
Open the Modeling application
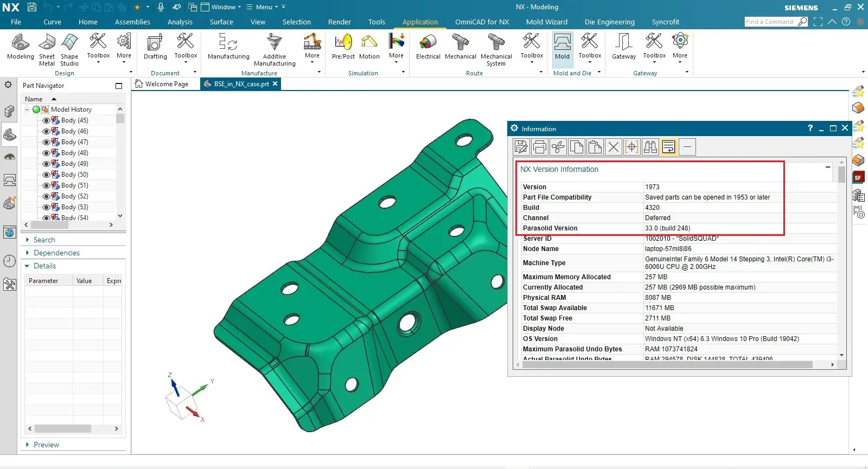(x=21, y=47)
